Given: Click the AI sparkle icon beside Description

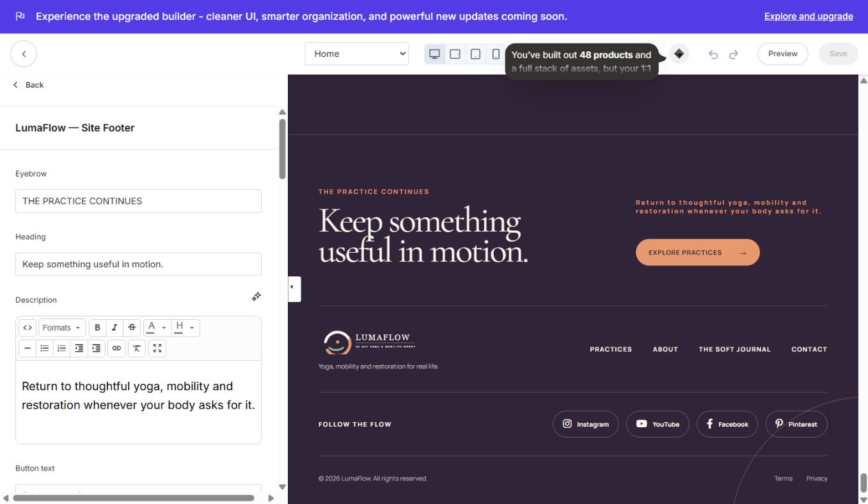Looking at the screenshot, I should click(x=256, y=296).
